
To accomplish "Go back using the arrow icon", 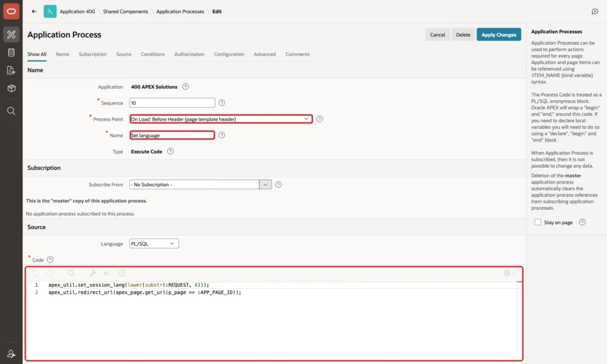I will 34,11.
